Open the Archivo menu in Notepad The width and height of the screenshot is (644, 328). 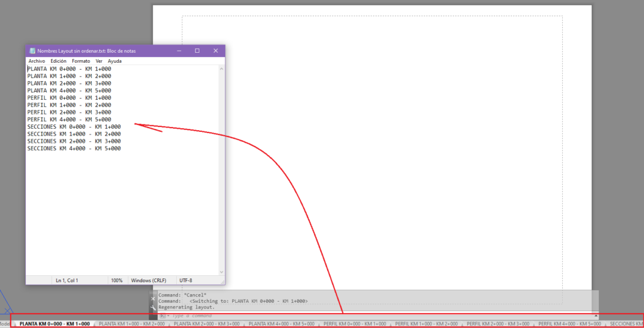[x=36, y=61]
